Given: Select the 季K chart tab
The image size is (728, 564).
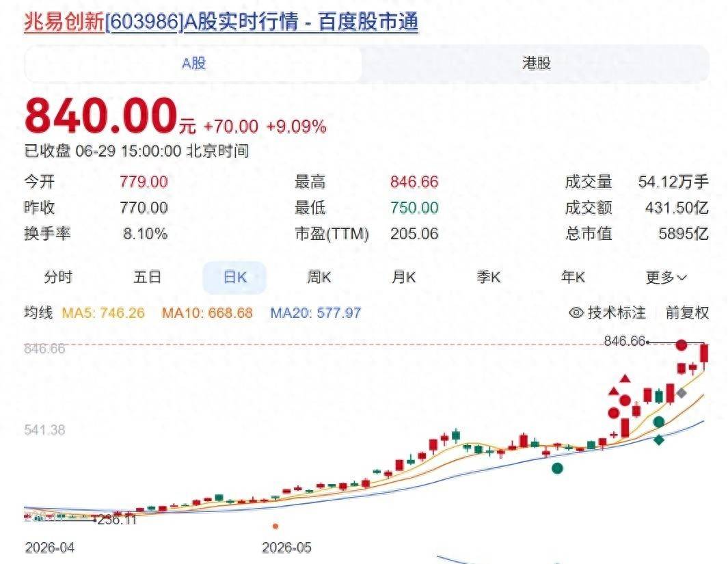Looking at the screenshot, I should coord(489,277).
